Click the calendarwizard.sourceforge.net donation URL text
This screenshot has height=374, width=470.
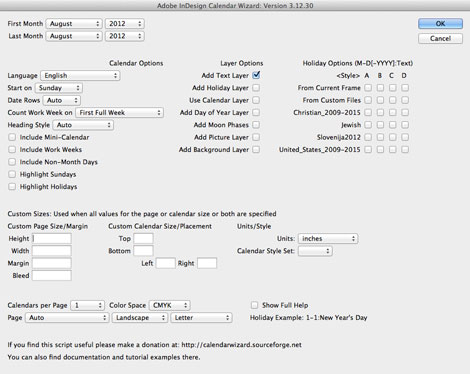[241, 345]
